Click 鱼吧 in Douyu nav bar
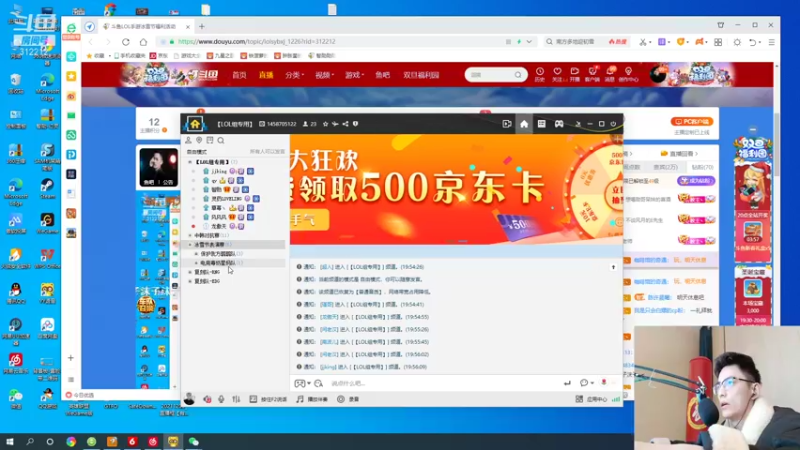Viewport: 800px width, 450px height. click(383, 75)
